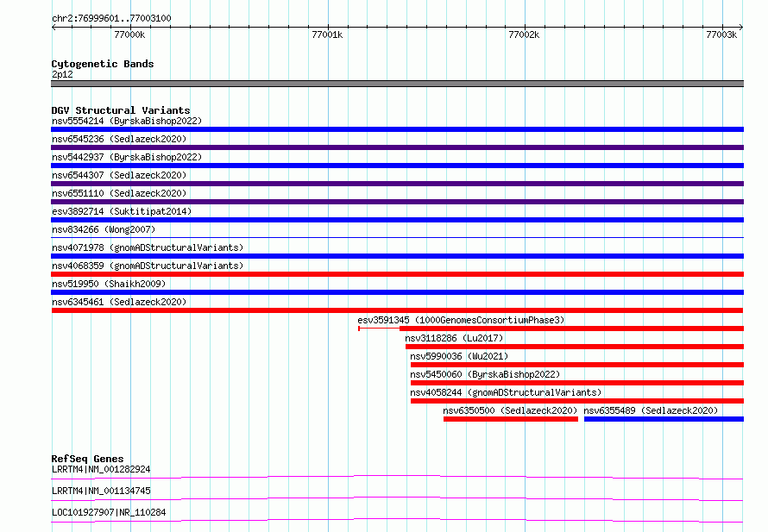Select the nsv6350500 (Sedlazeck2020) label
768x532 pixels.
510,410
